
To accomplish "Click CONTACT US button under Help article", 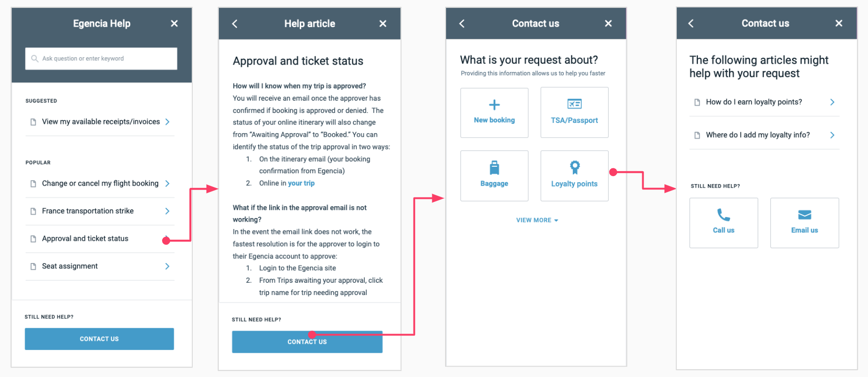I will click(x=307, y=341).
